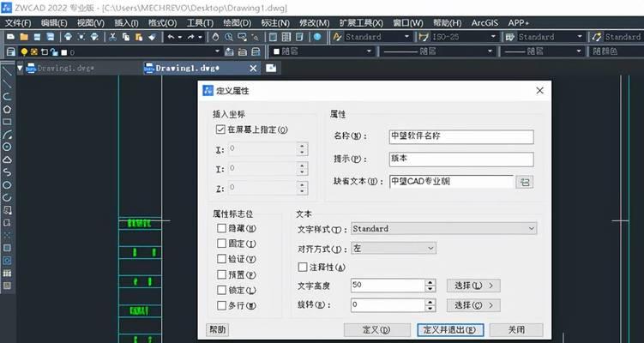This screenshot has width=644, height=343.
Task: Enable the 隐藏(H) attribute flag
Action: tap(221, 228)
